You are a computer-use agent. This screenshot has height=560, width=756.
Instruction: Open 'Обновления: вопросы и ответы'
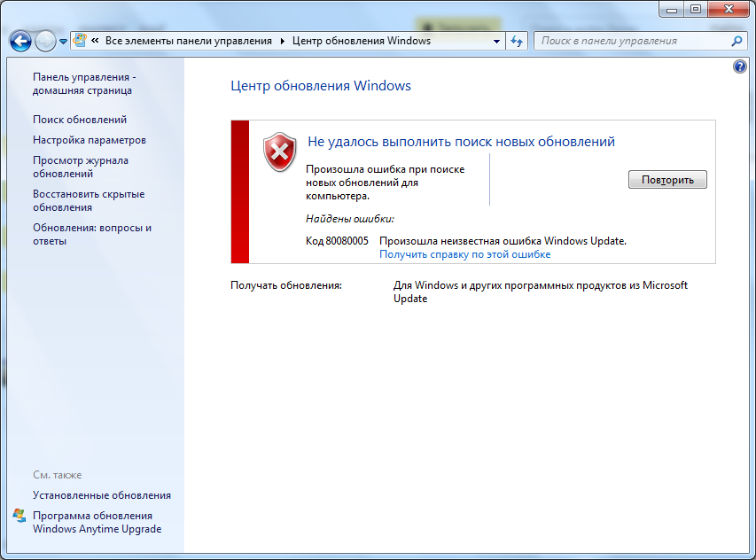[92, 234]
